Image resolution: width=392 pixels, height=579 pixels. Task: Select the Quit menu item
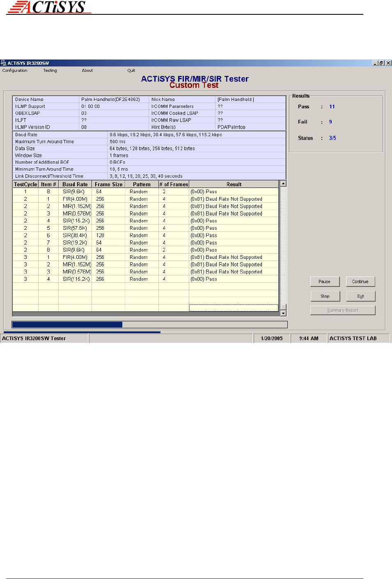pyautogui.click(x=131, y=71)
